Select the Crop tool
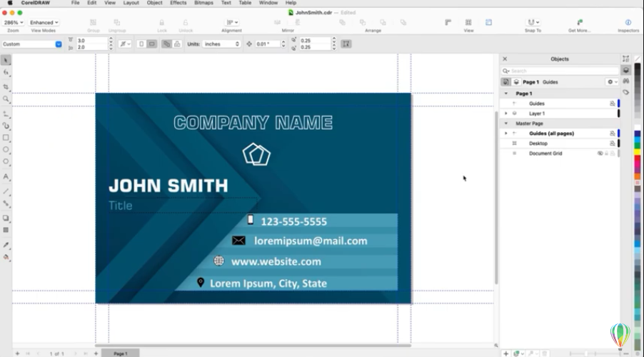644x357 pixels. [x=6, y=87]
